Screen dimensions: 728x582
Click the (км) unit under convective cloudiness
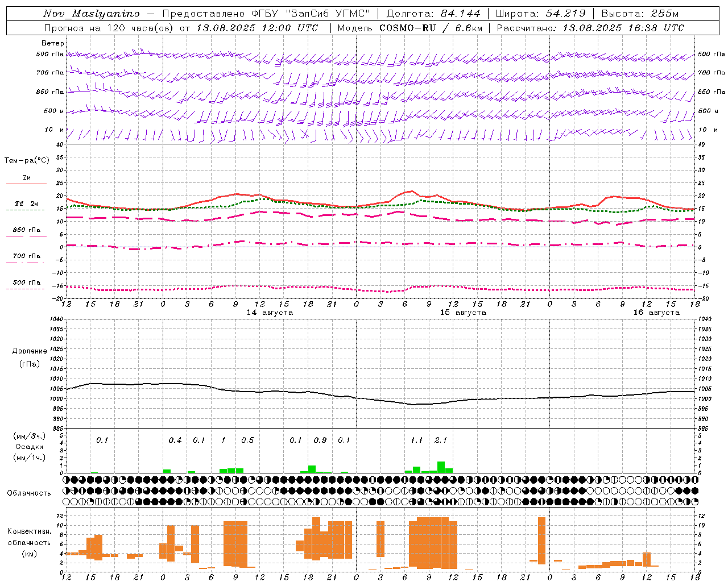[29, 554]
